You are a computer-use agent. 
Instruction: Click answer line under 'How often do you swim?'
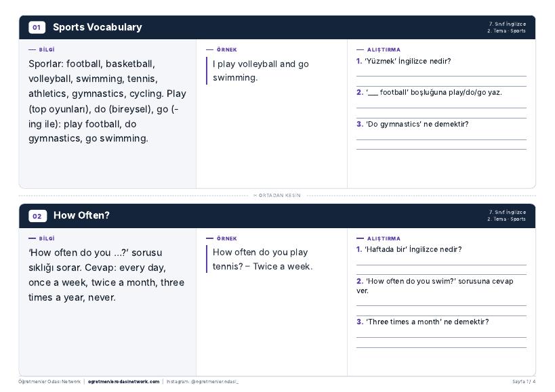pos(441,306)
